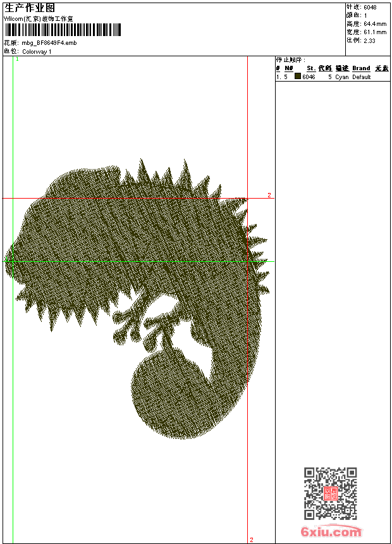Viewport: 392px width, 544px height.
Task: Select the Cyan description in thread row
Action: pos(341,77)
